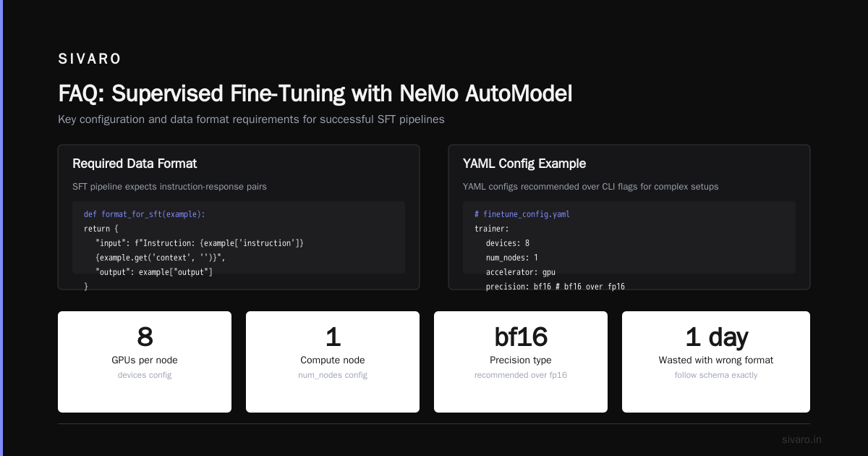Screen dimensions: 868x456
Task: Click the large '8' statistic value
Action: [145, 337]
